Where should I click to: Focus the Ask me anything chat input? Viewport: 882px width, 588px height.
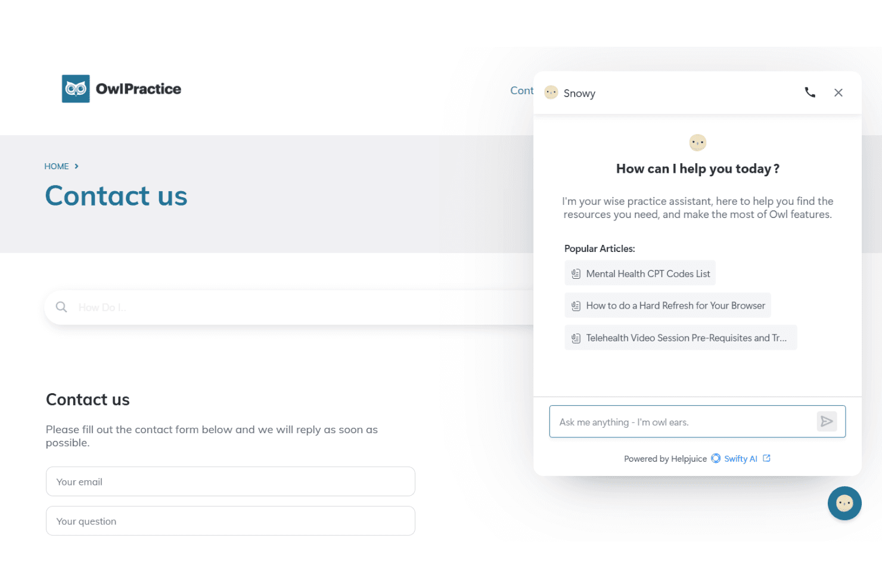pyautogui.click(x=682, y=422)
